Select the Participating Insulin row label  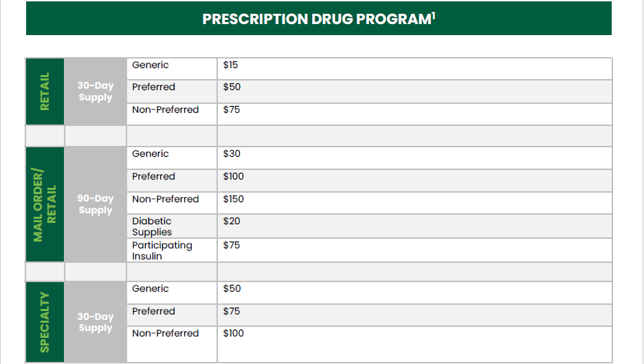(162, 250)
